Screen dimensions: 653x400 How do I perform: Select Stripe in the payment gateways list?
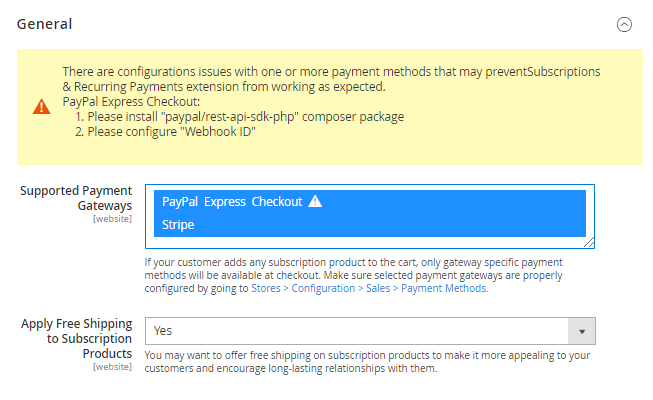click(177, 225)
